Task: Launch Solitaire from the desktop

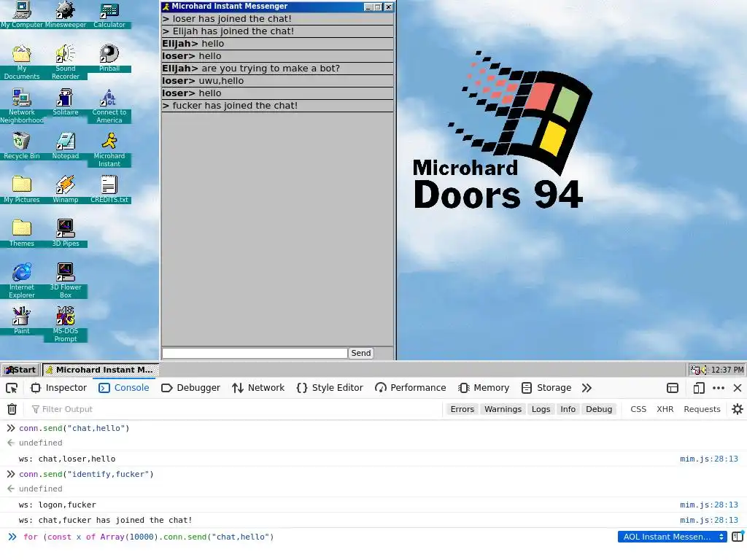Action: [65, 102]
